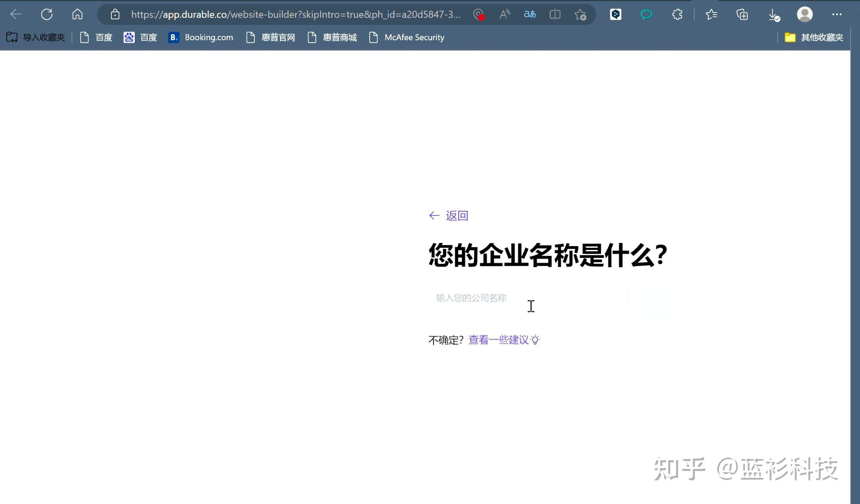This screenshot has height=504, width=860.
Task: Click the address bar URL
Action: (295, 15)
